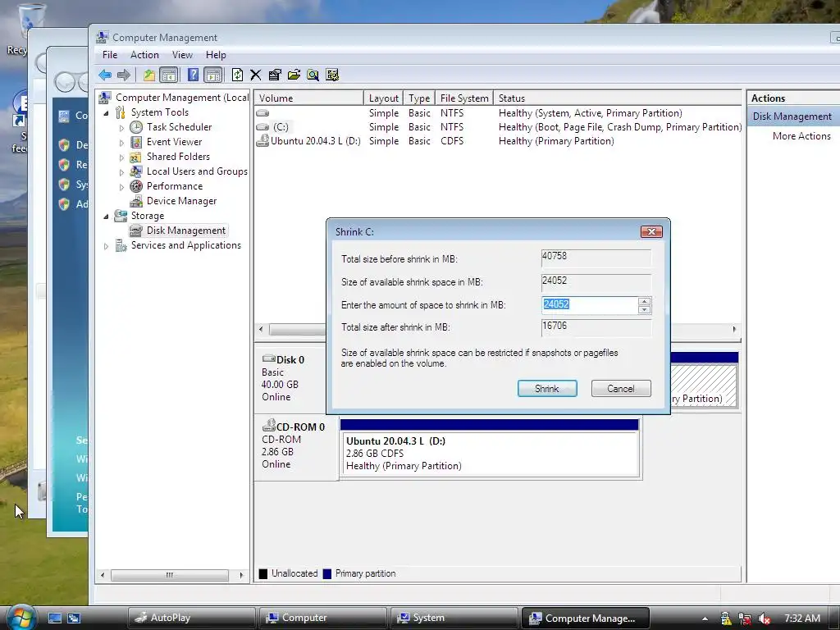Click the System Tools icon
Screen dimensions: 840x630
click(x=121, y=112)
